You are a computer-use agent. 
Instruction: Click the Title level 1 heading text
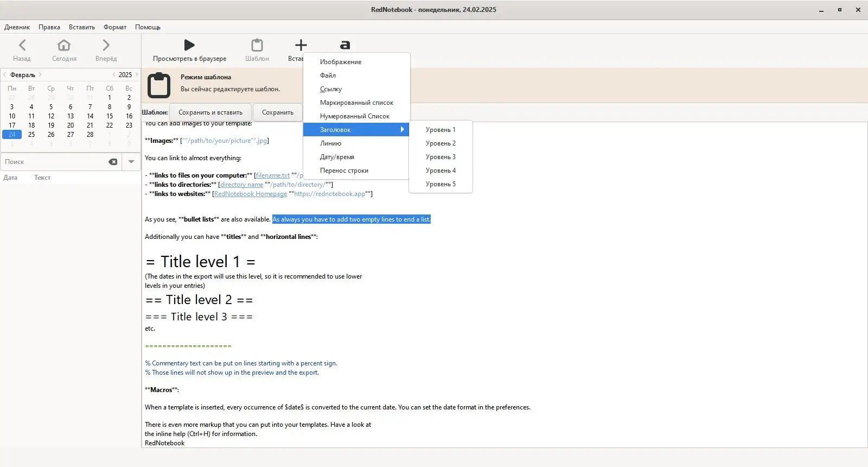200,262
